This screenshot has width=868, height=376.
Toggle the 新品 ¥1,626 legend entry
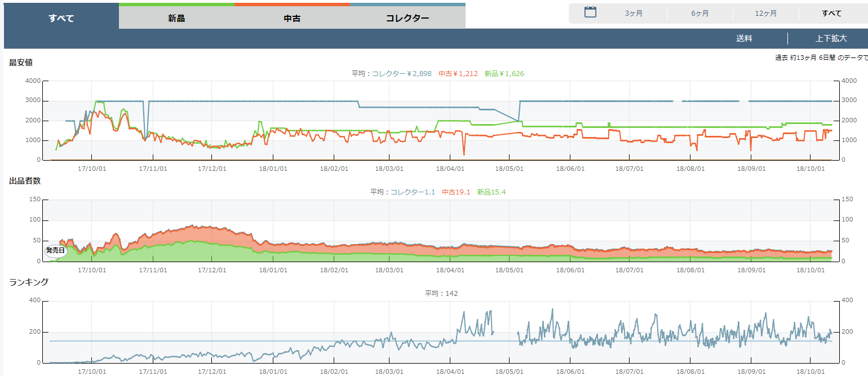(x=504, y=74)
